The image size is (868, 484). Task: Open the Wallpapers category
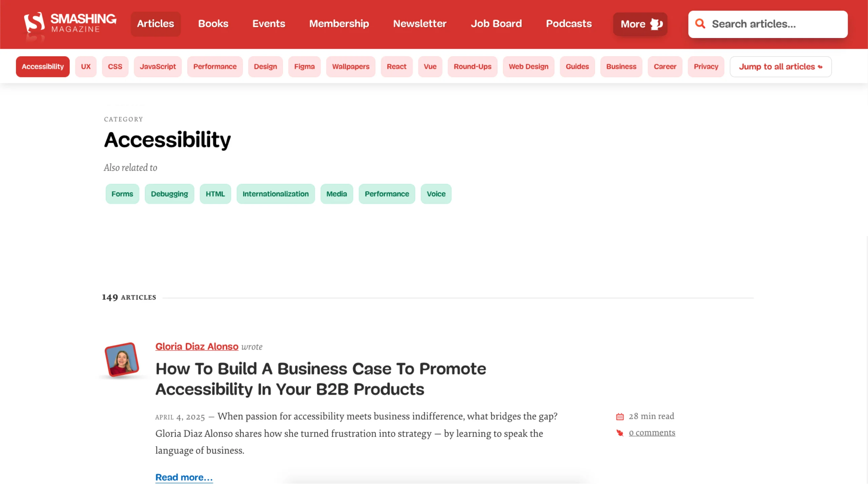[x=351, y=66]
